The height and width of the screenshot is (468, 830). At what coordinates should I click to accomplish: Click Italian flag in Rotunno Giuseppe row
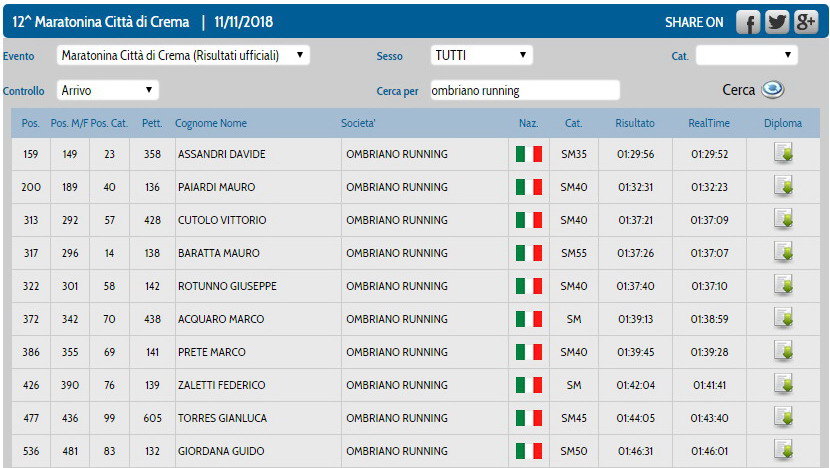[529, 286]
